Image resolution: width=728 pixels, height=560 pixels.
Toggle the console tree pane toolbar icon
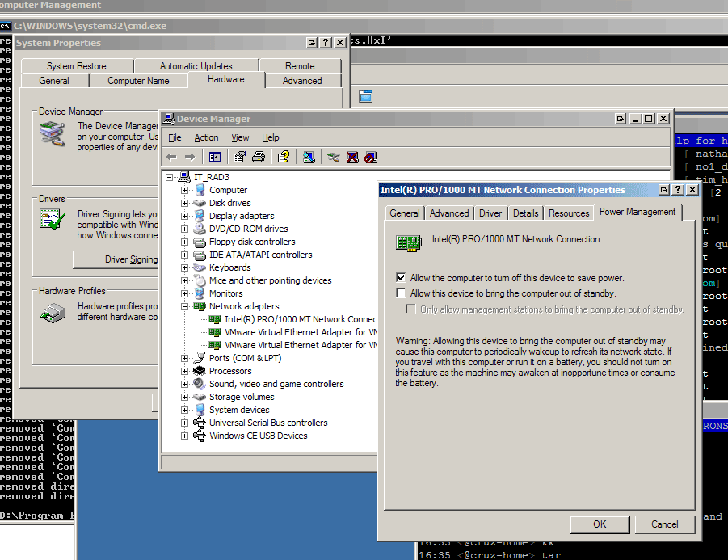click(x=214, y=158)
